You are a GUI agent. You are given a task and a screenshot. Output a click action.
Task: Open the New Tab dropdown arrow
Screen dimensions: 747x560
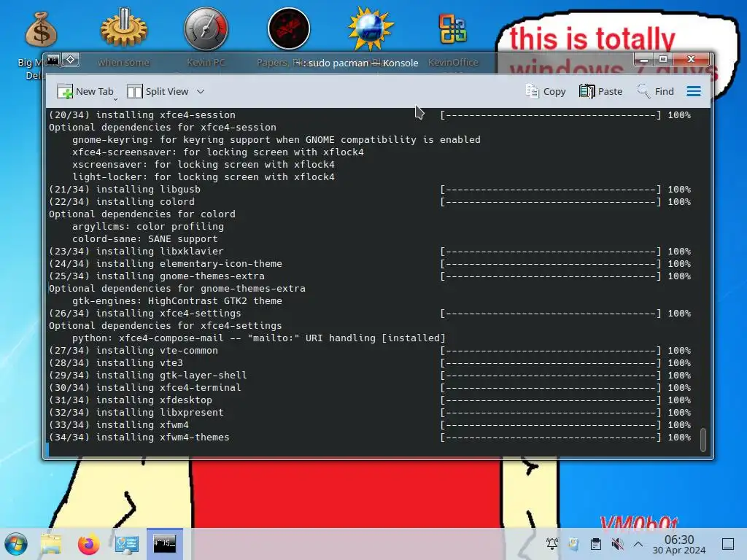tap(115, 99)
